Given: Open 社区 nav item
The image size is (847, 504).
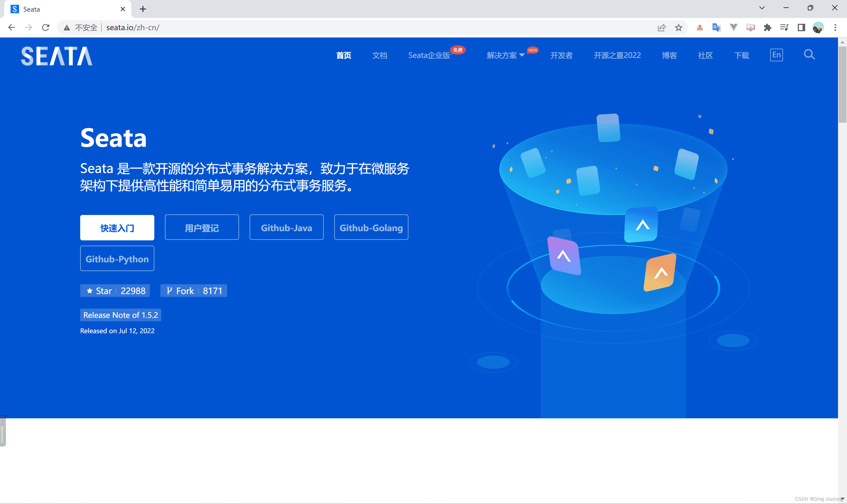Looking at the screenshot, I should (x=706, y=55).
